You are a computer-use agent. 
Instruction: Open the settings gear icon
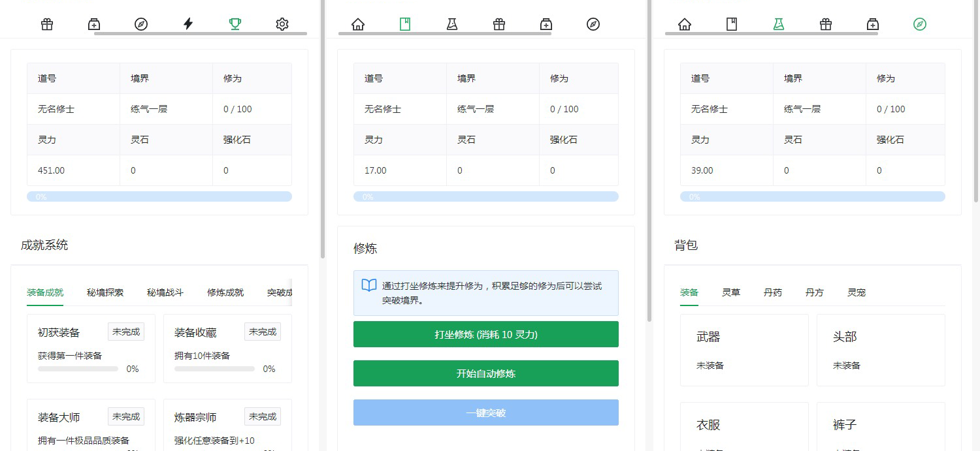(282, 23)
